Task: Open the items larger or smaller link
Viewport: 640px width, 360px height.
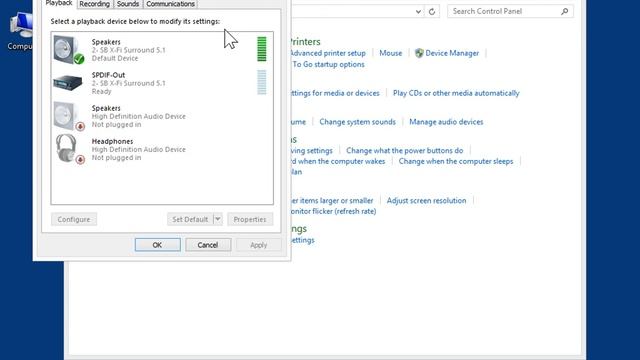Action: click(x=332, y=200)
